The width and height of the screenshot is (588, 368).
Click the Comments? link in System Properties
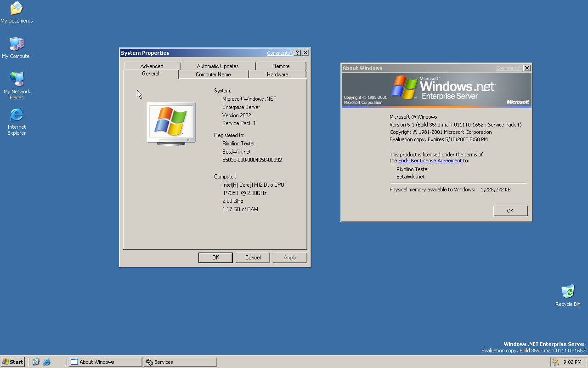coord(280,53)
